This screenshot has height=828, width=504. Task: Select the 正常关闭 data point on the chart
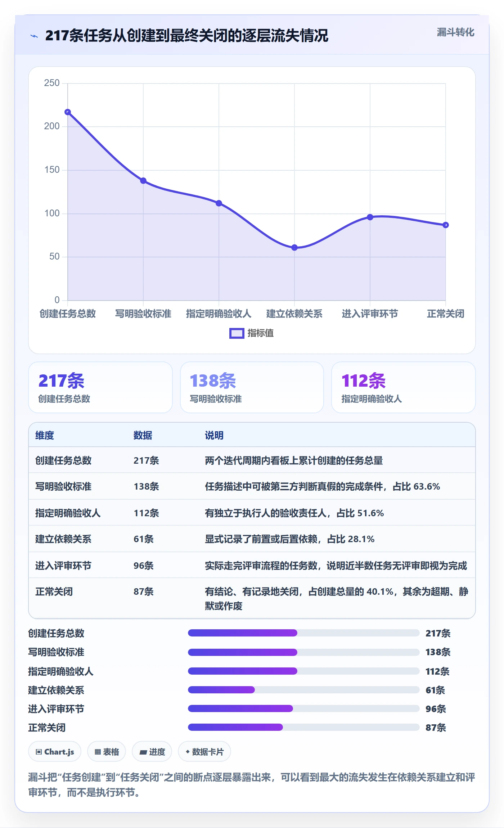(446, 225)
